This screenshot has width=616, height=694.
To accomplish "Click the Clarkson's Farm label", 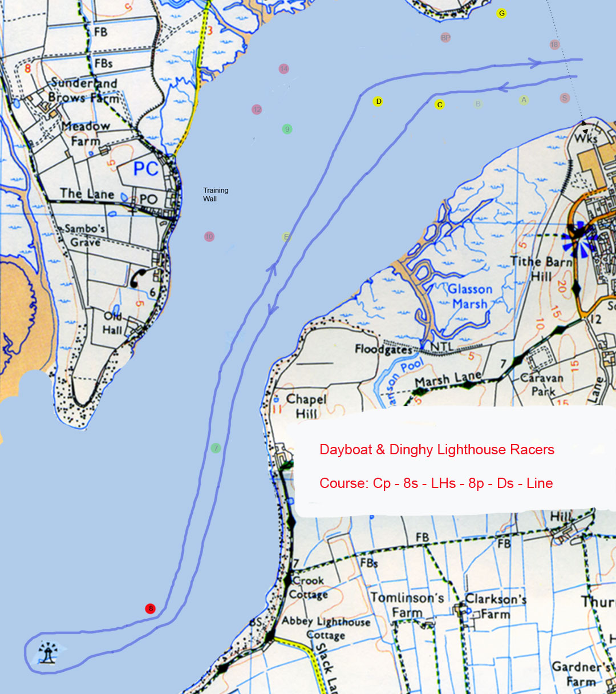I will (x=495, y=606).
